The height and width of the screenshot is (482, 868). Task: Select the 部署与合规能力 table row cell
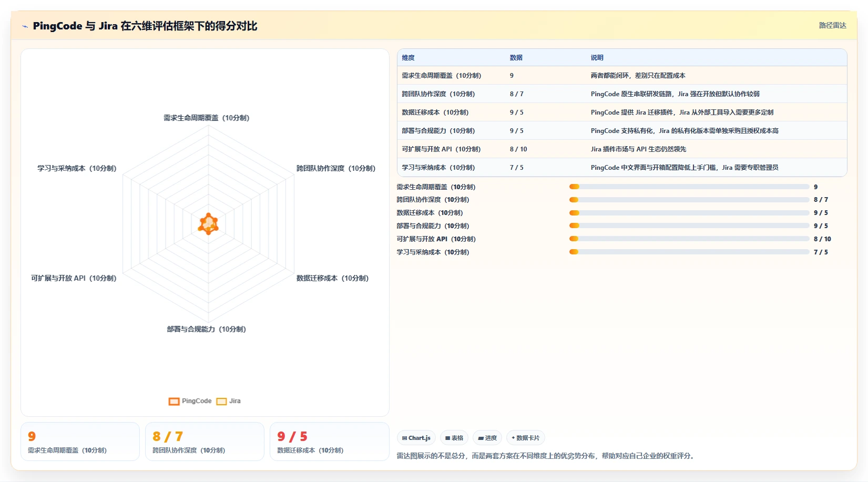[438, 131]
